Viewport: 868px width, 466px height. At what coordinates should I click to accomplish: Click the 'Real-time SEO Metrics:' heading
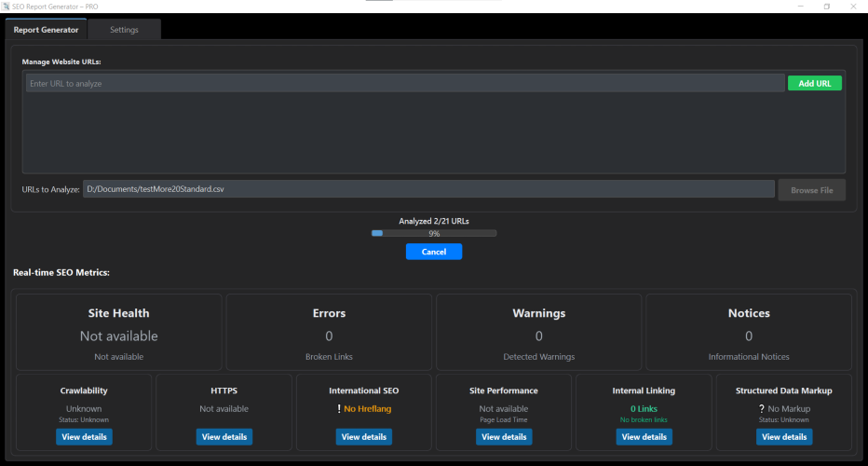61,272
